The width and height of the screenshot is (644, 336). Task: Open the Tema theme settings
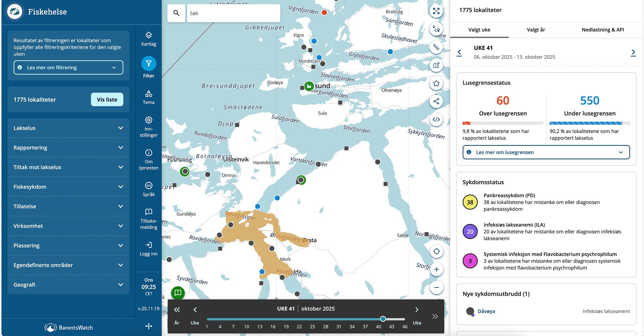pos(148,97)
